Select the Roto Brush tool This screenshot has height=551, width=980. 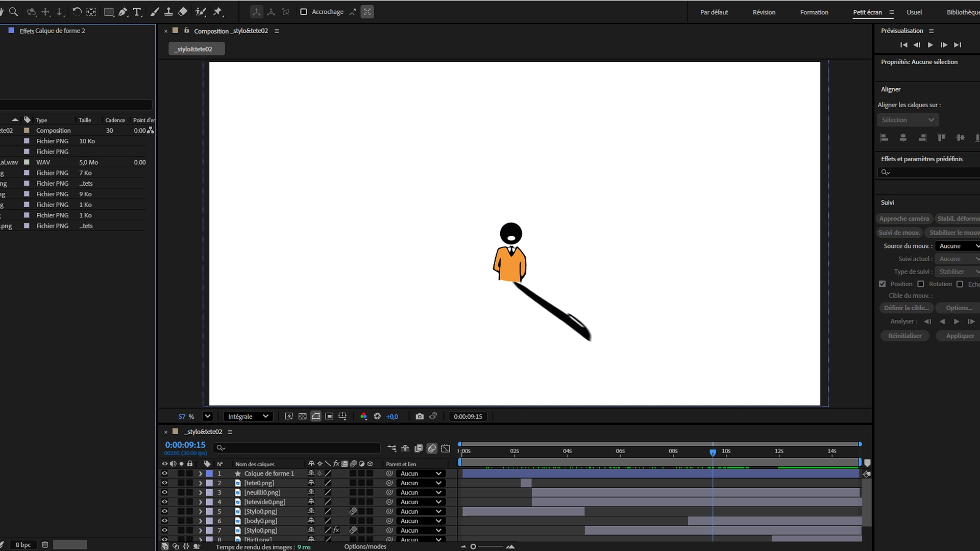click(201, 12)
